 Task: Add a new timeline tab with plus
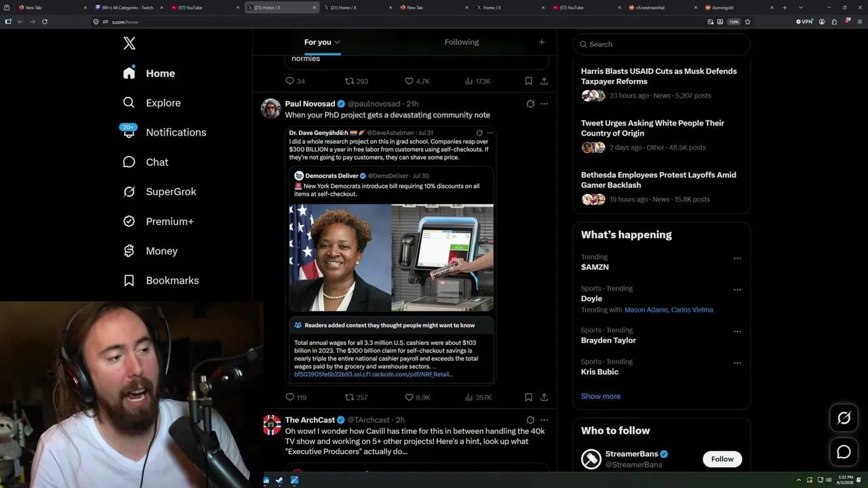click(541, 42)
